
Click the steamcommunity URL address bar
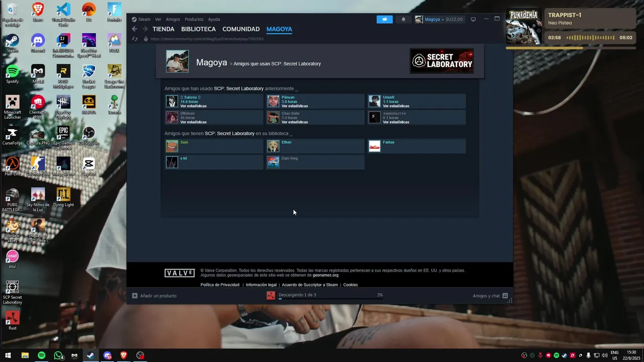[x=207, y=39]
